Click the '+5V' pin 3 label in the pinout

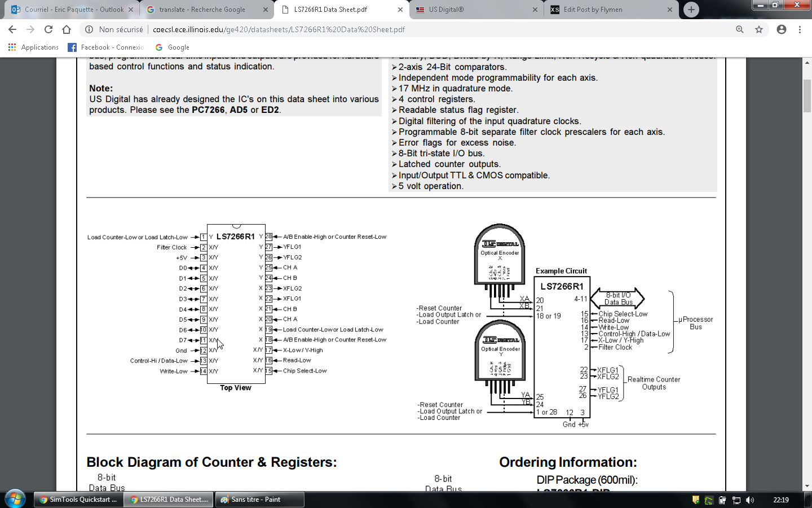point(182,258)
